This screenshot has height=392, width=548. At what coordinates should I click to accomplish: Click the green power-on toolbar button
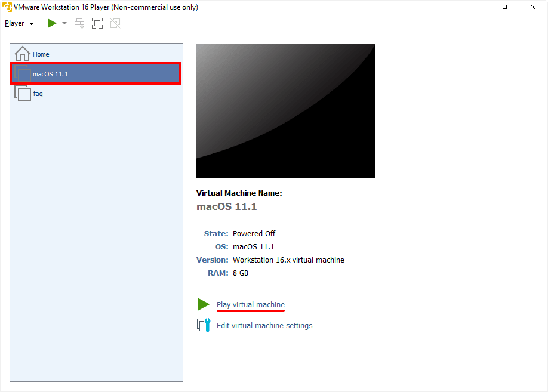click(x=52, y=23)
